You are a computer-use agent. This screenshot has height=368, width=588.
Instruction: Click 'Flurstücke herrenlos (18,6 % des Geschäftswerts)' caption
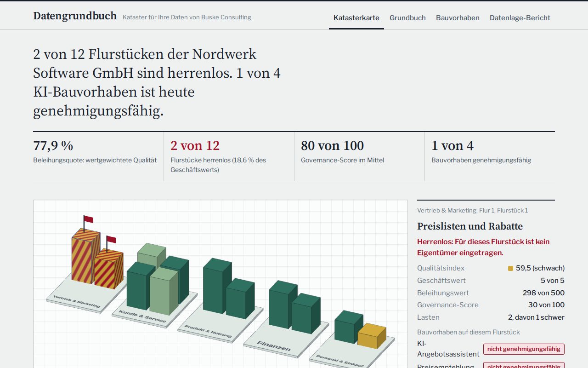coord(218,165)
